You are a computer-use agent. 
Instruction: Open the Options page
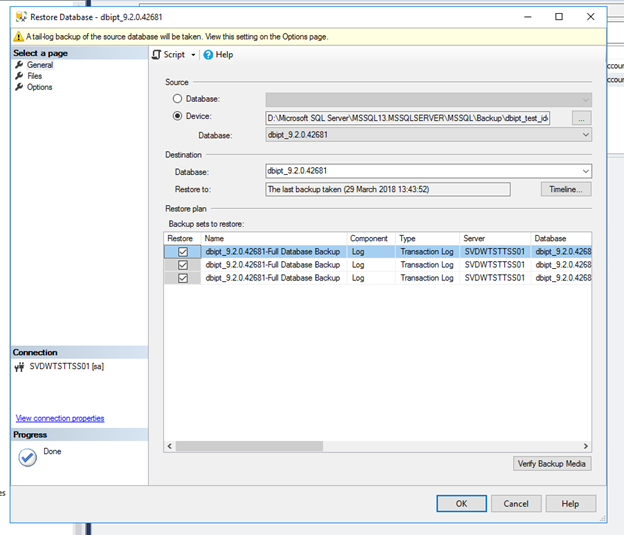pyautogui.click(x=39, y=87)
